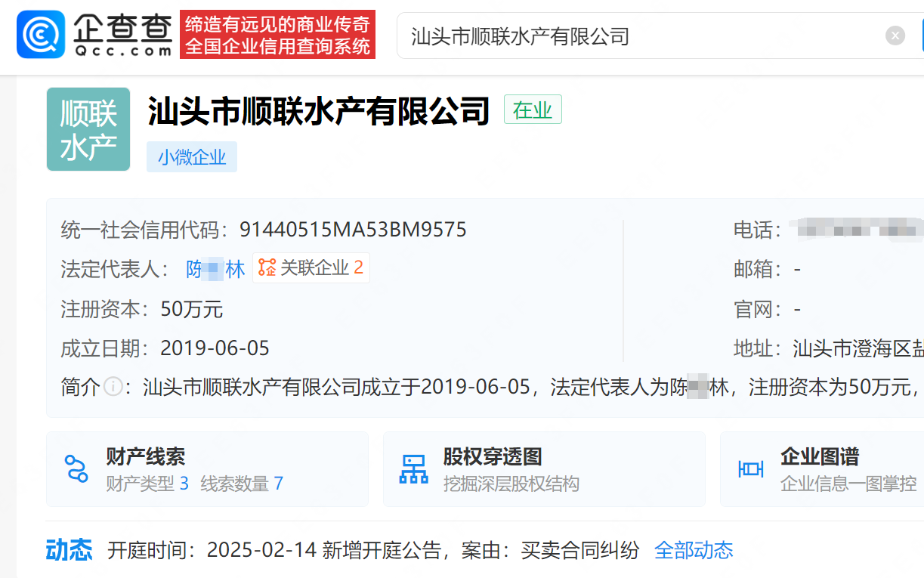Select the company title 汕头市顺联水产有限公司

click(320, 110)
